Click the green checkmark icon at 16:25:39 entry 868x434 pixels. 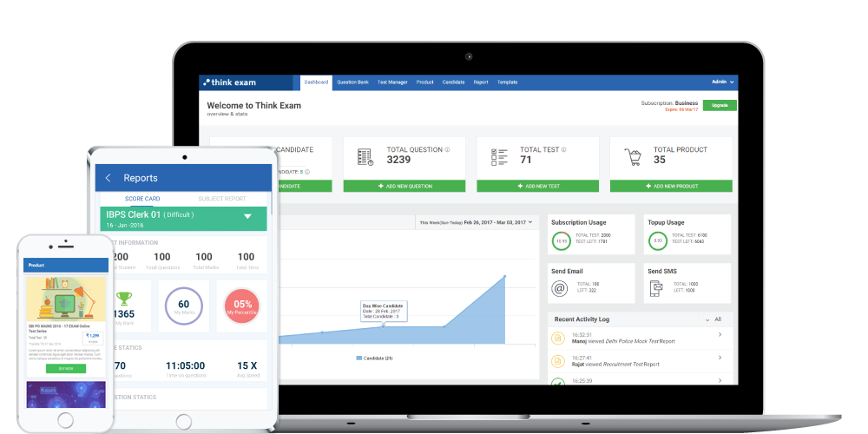click(x=558, y=381)
